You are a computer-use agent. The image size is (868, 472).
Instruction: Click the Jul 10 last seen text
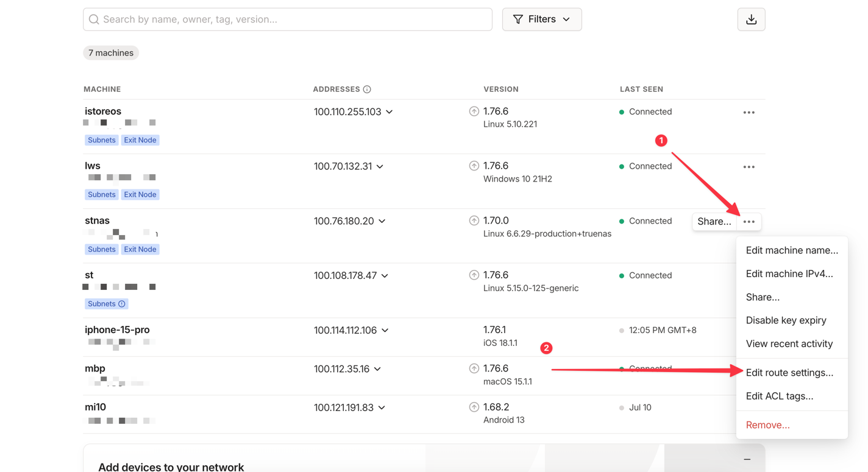(640, 407)
